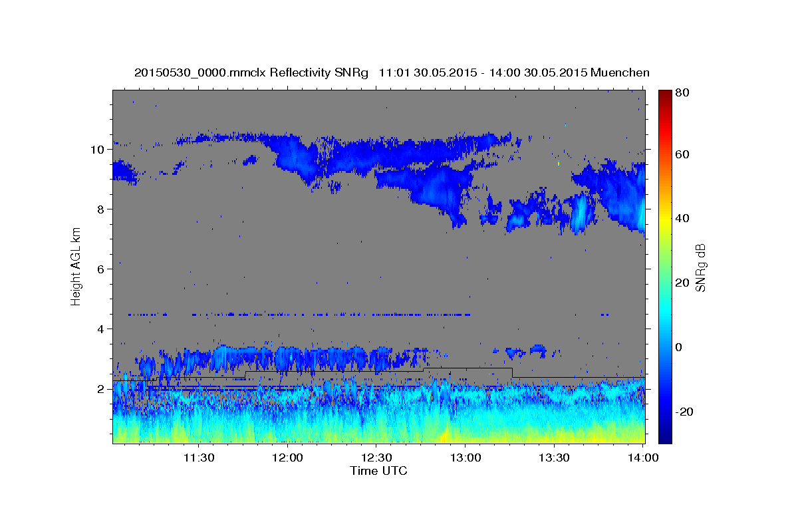Click the 'Time UTC' x-axis label

[x=378, y=471]
